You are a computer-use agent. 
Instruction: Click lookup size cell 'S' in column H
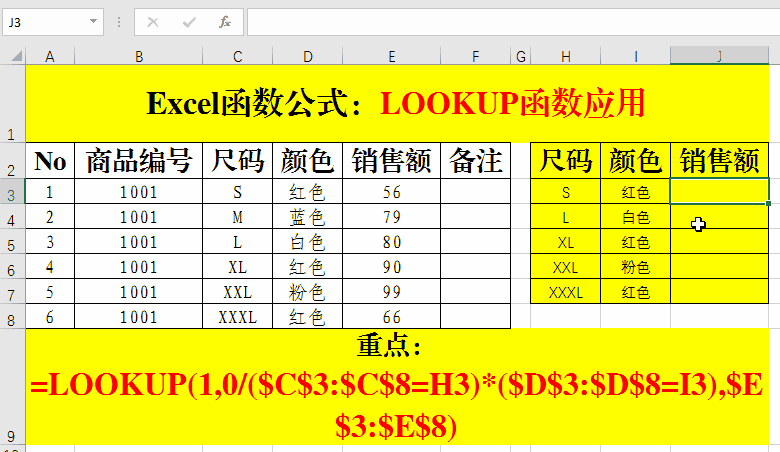[566, 191]
